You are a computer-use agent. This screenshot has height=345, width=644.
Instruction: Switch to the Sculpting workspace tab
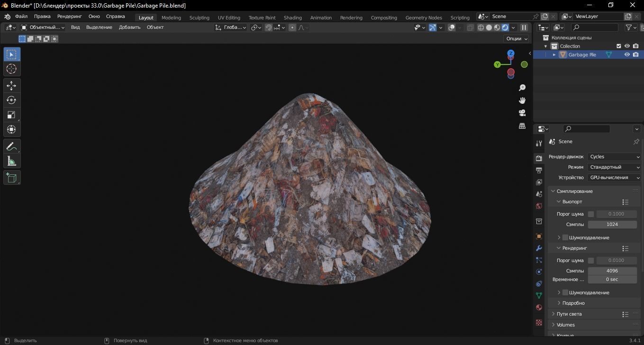(199, 18)
